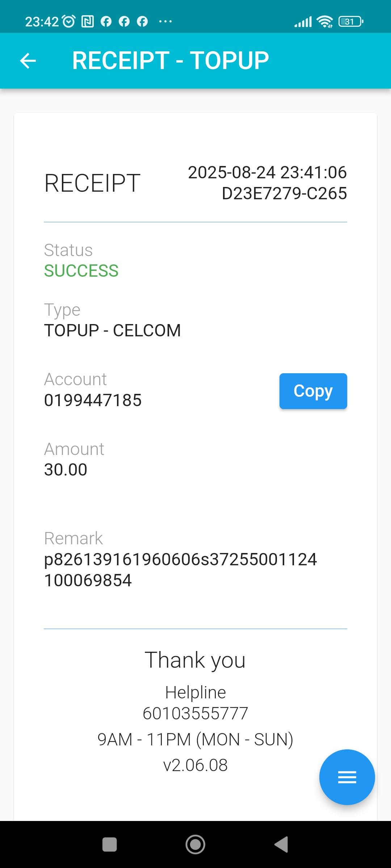Copy the account number with Copy button
Image resolution: width=391 pixels, height=868 pixels.
pos(313,391)
